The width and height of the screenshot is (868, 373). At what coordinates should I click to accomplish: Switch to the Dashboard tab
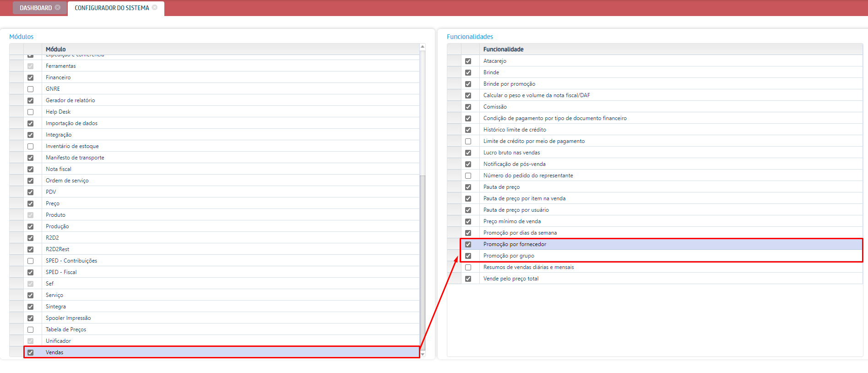click(36, 8)
